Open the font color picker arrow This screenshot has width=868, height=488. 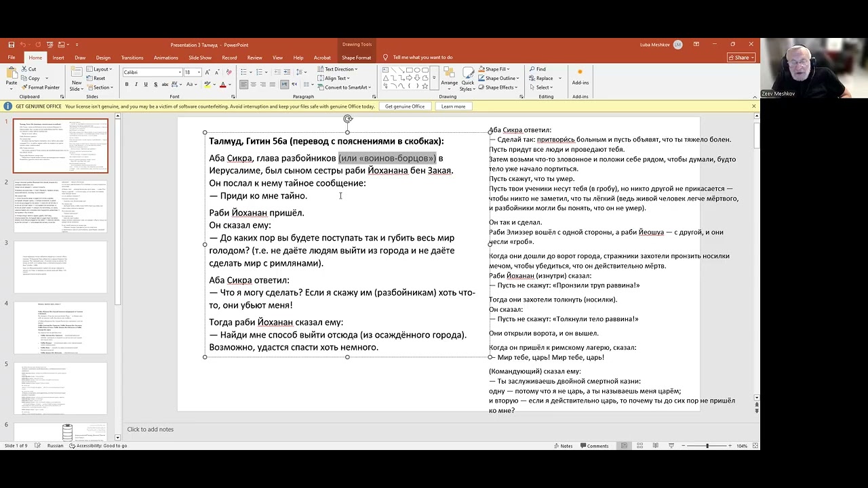click(229, 85)
